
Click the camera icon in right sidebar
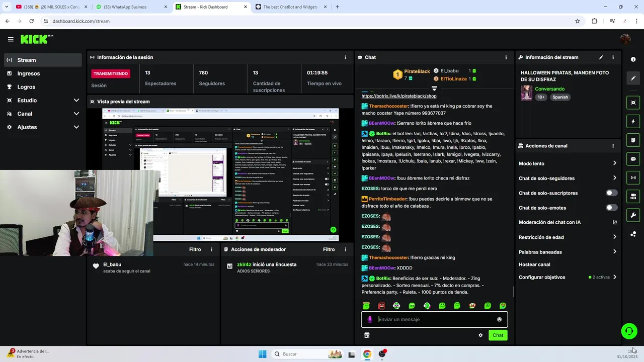[x=633, y=196]
